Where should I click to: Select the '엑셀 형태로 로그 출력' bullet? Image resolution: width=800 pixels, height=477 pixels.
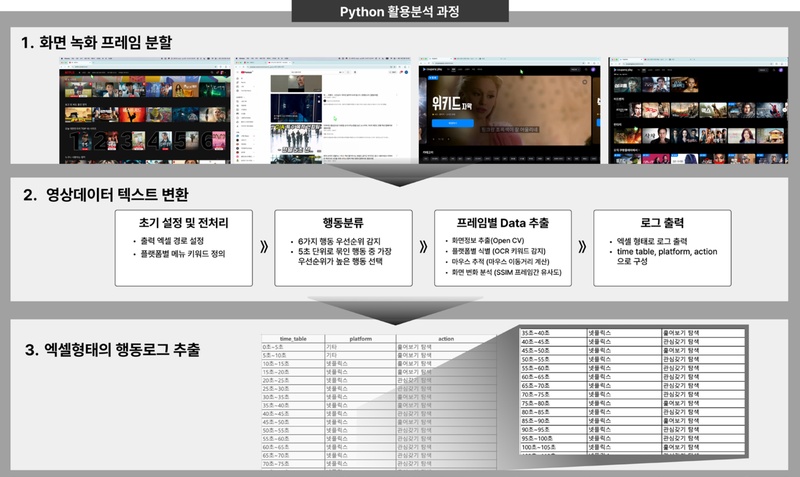pos(652,241)
